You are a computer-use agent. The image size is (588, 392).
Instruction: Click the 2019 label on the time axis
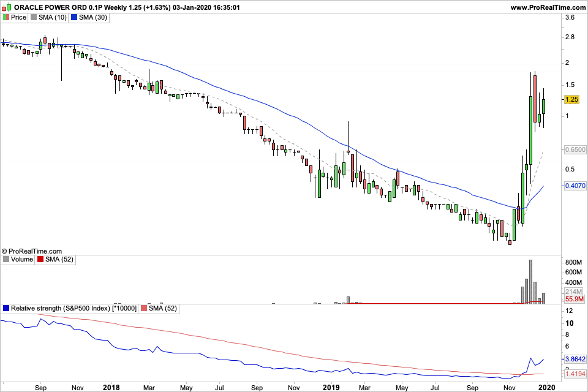point(331,388)
